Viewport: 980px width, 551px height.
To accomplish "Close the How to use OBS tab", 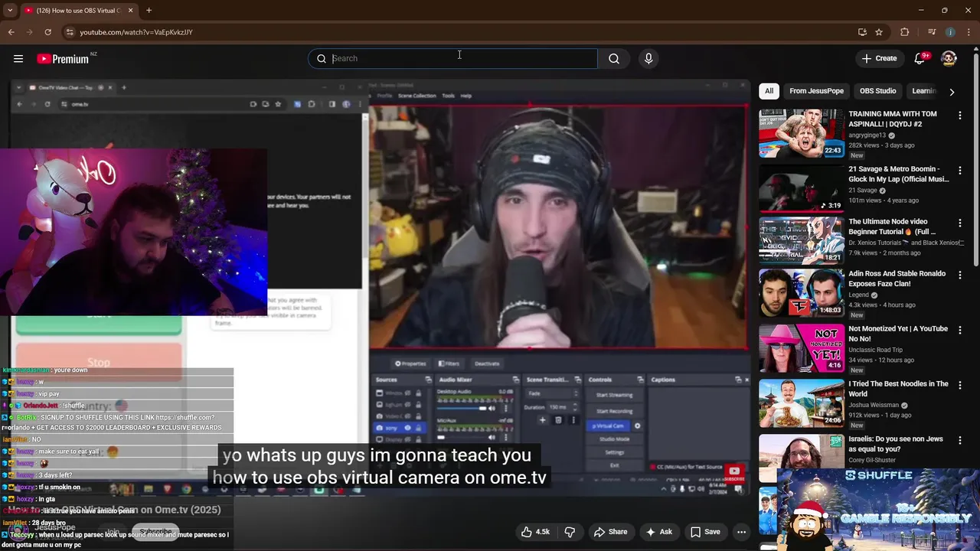I will click(x=130, y=11).
